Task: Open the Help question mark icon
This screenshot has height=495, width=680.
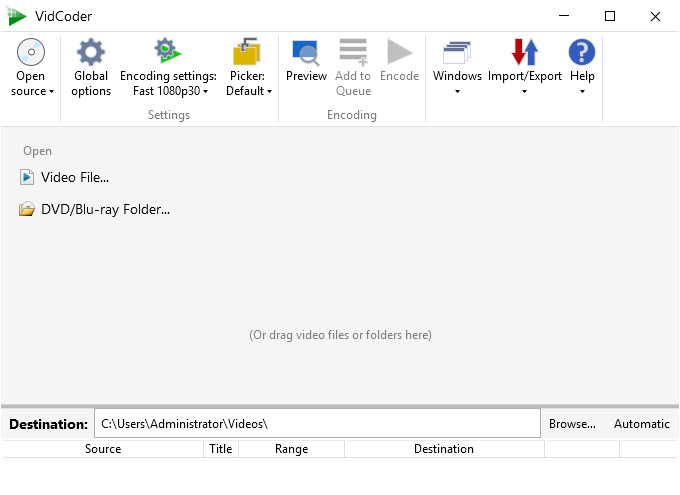Action: click(x=581, y=52)
